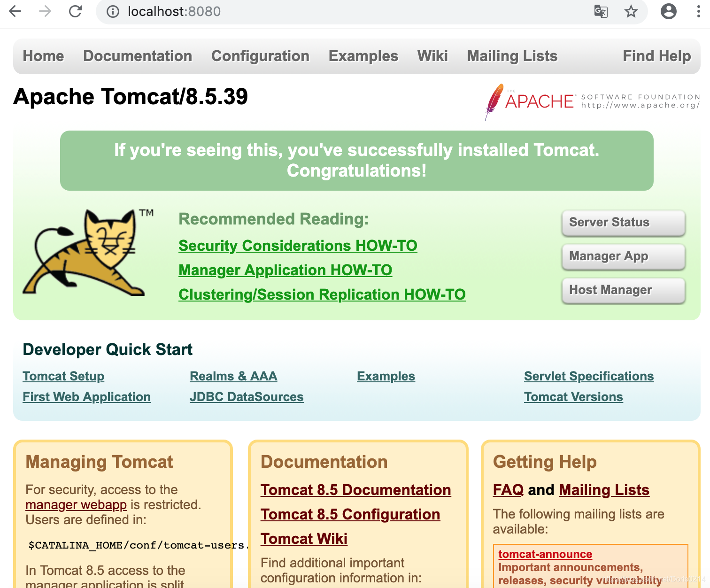Open the browser profile account icon
Screen dimensions: 710x588
pyautogui.click(x=669, y=11)
